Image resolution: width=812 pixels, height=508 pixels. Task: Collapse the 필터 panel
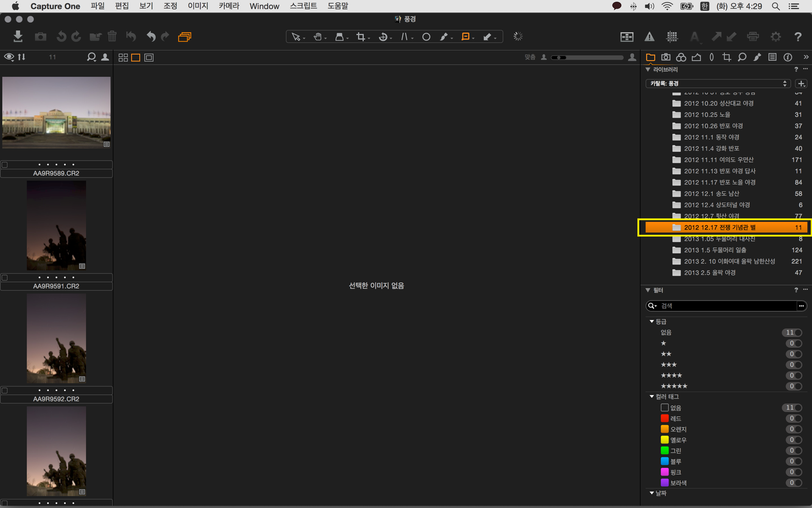pos(648,290)
